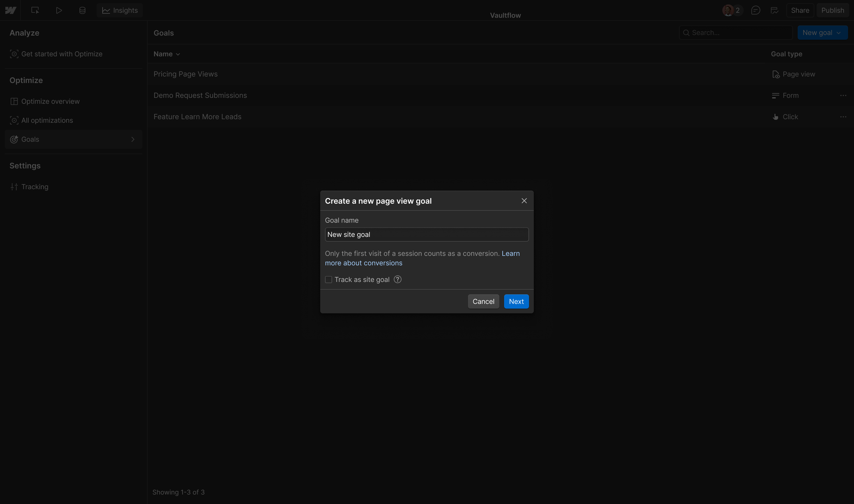The height and width of the screenshot is (504, 854).
Task: Open the Webflow logo menu
Action: 11,10
